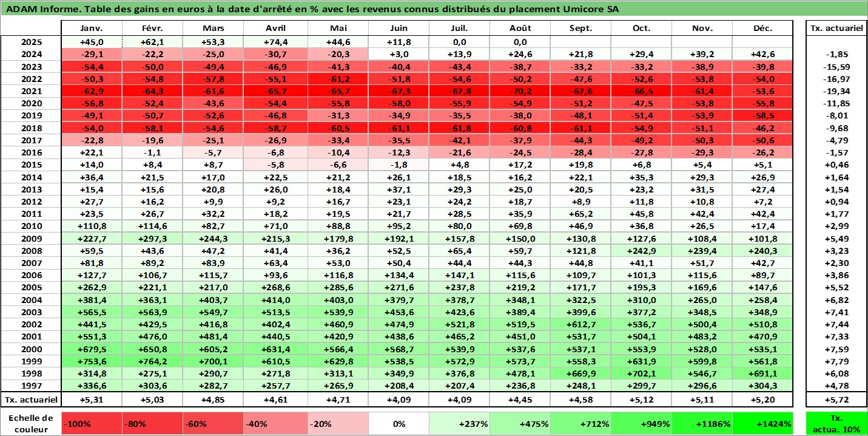Click the 'Juin' column header
Screen dimensions: 868x436
[x=399, y=29]
